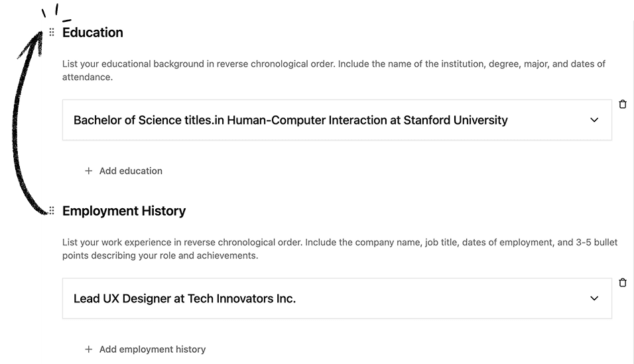The image size is (634, 364).
Task: Expand the Lead UX Designer entry chevron
Action: [594, 298]
